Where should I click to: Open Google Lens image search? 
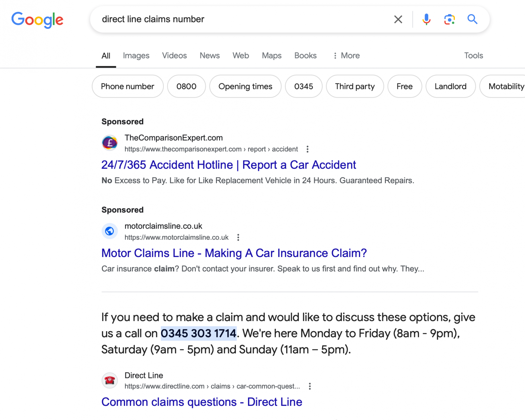[449, 19]
